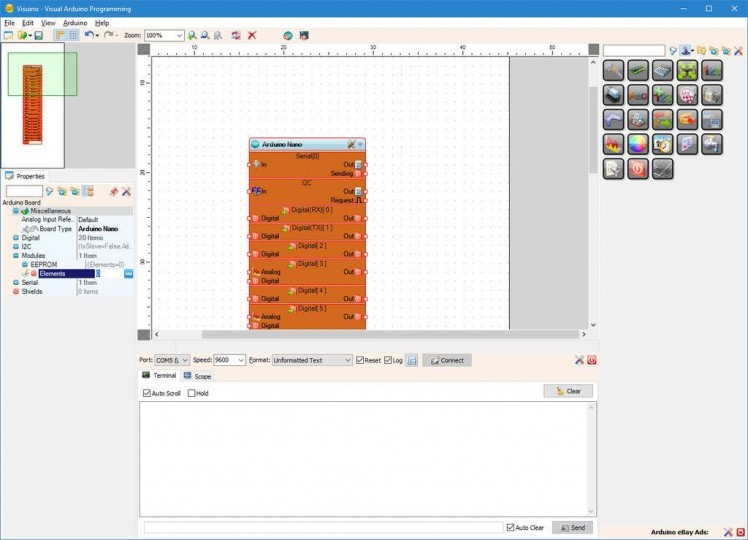
Task: Switch to the Scope tab
Action: point(197,376)
